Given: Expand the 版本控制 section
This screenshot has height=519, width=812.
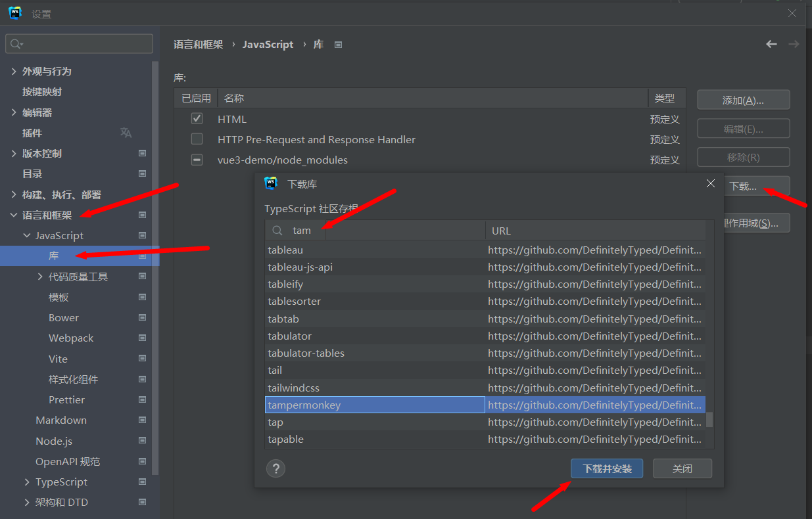Looking at the screenshot, I should (x=14, y=153).
